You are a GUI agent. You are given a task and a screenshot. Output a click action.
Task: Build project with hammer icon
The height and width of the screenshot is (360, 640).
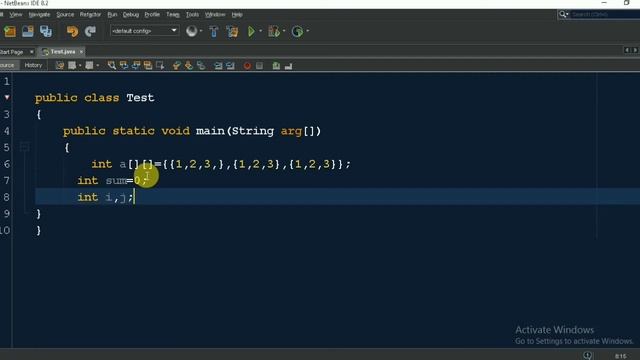[x=213, y=31]
